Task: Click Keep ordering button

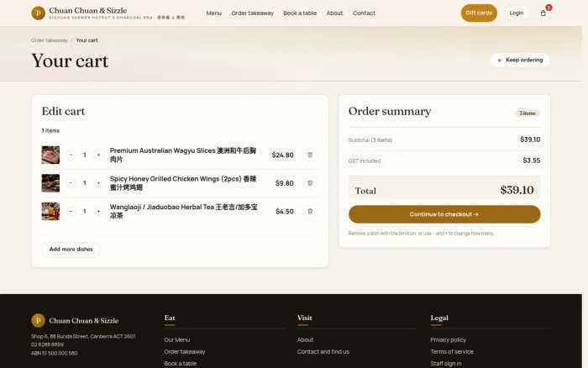Action: [520, 60]
